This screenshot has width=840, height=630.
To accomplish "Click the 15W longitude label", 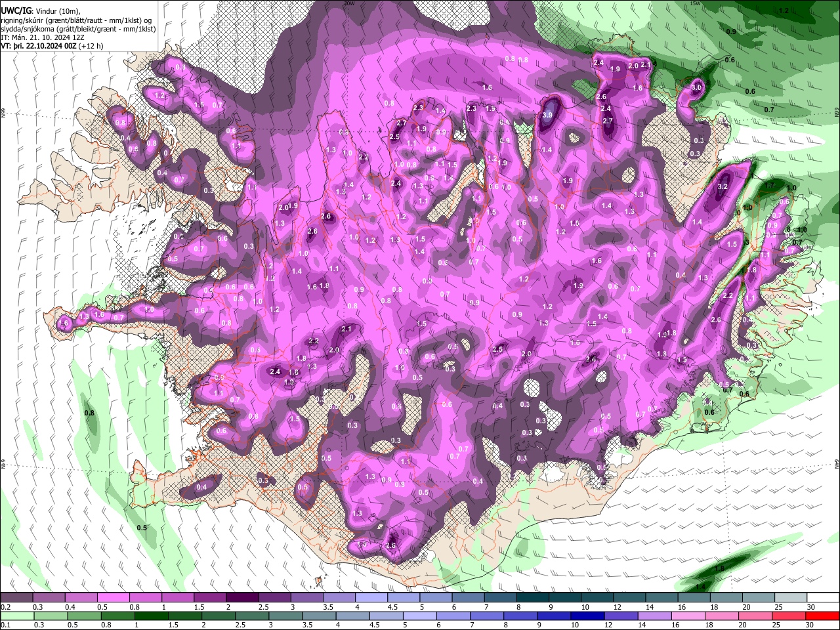I will click(x=695, y=3).
